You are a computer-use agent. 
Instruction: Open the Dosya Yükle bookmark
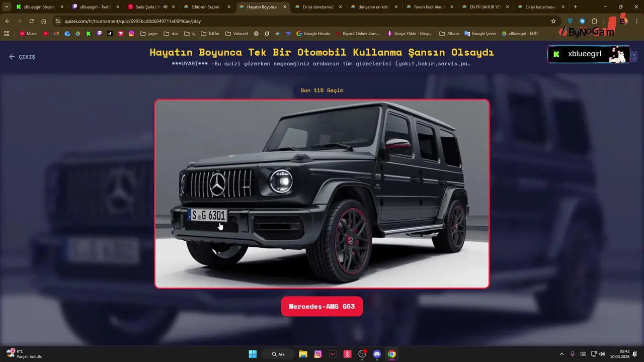click(x=409, y=34)
